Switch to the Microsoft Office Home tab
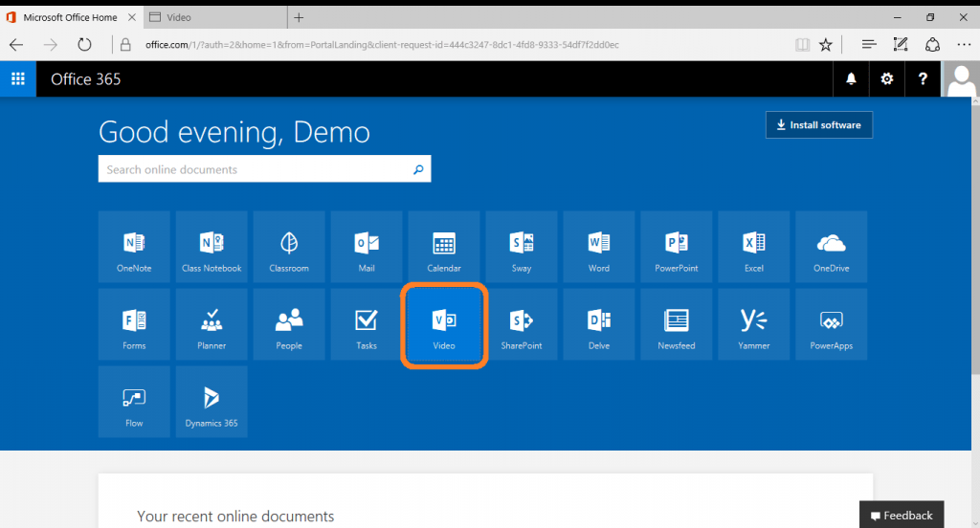 [71, 17]
